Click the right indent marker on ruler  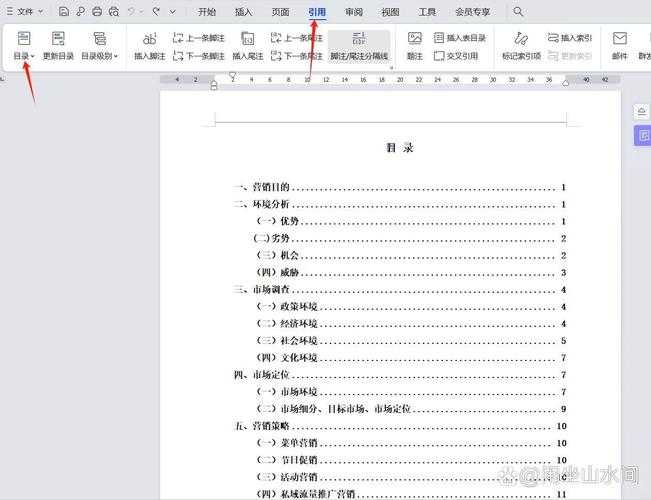click(565, 83)
